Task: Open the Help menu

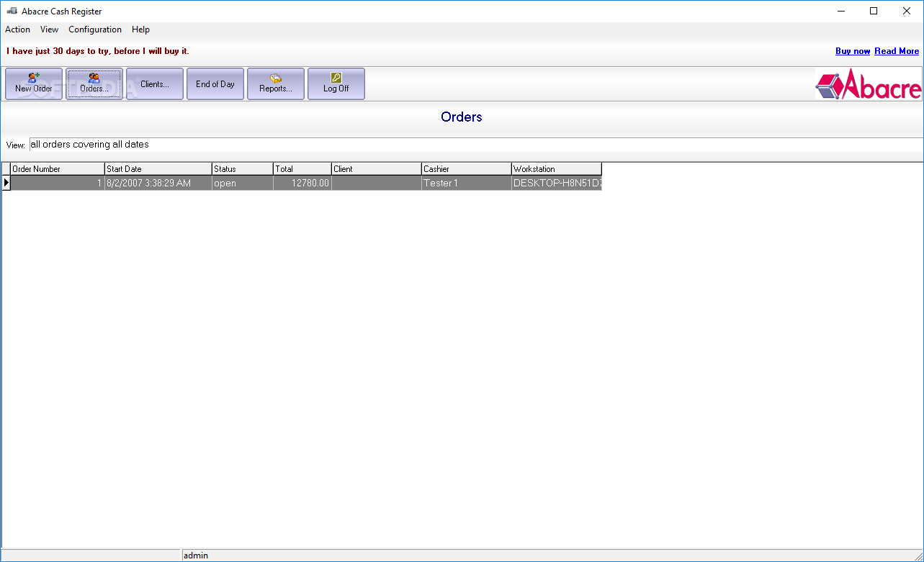Action: [x=140, y=30]
